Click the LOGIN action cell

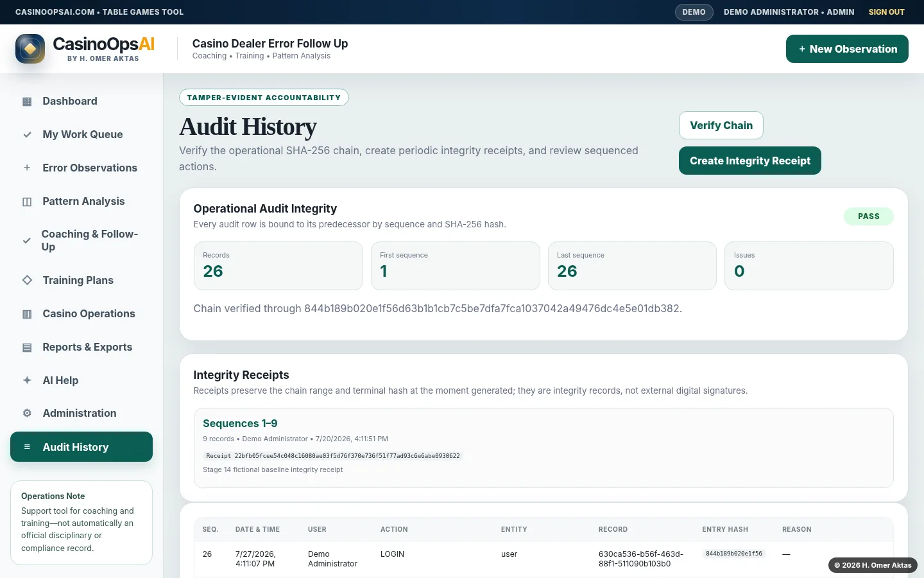(392, 554)
